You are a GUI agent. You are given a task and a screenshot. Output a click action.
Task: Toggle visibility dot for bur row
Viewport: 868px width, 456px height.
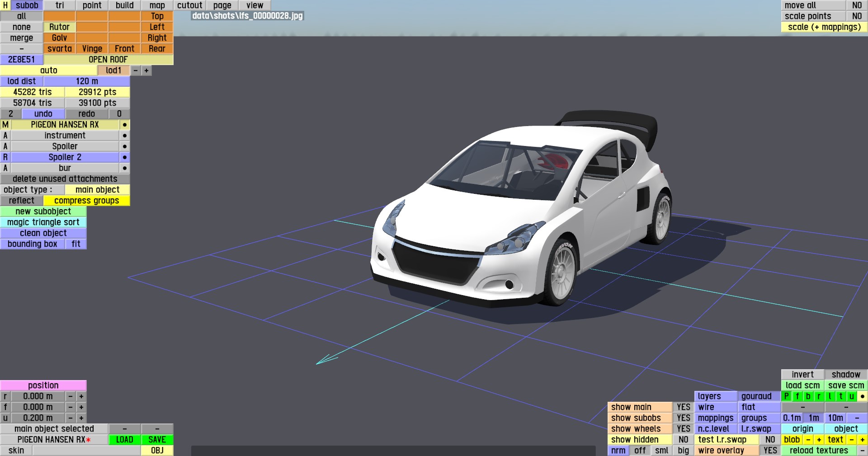click(x=125, y=168)
